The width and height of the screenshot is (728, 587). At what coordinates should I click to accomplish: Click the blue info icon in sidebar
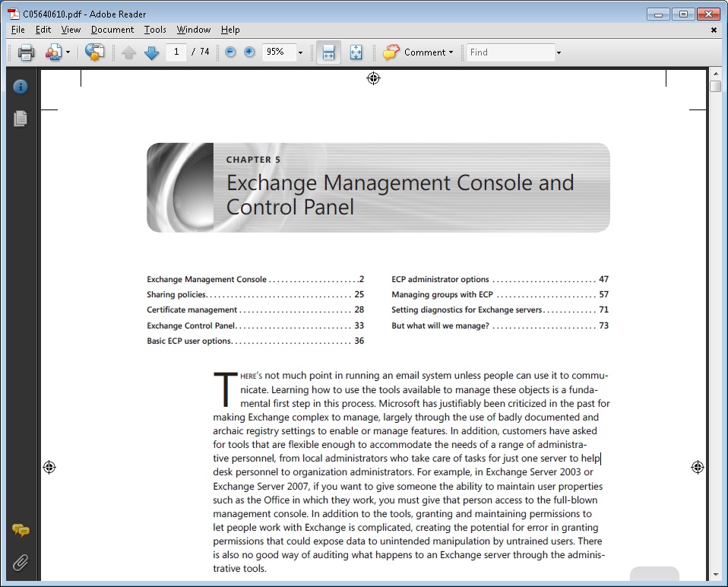point(21,87)
